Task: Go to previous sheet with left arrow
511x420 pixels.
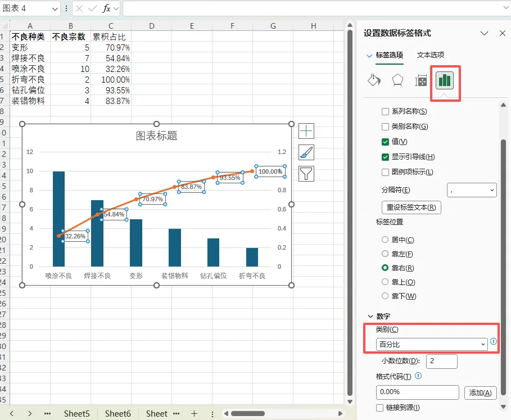Action: point(12,413)
